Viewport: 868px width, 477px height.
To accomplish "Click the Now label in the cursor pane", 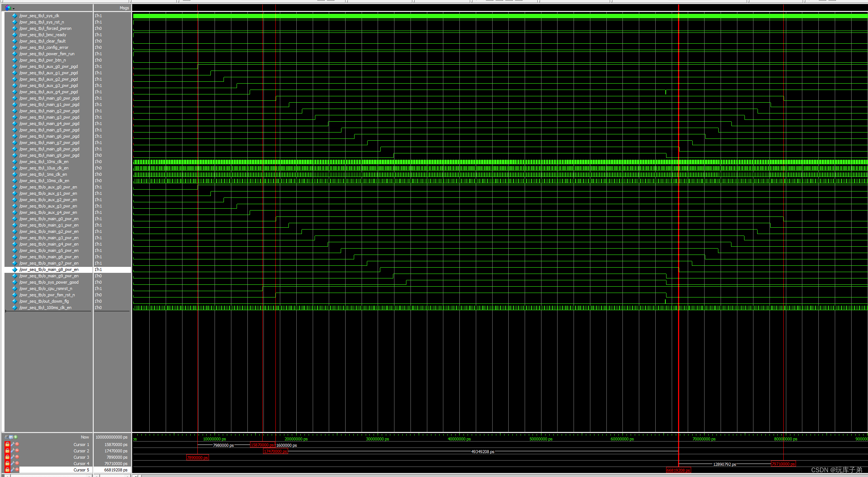I will click(x=85, y=437).
